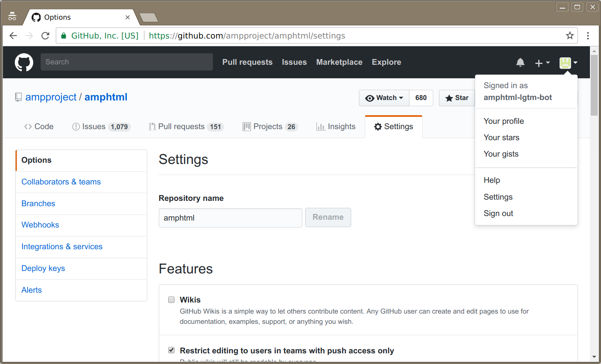Go to Explore
The image size is (601, 364).
coord(386,62)
